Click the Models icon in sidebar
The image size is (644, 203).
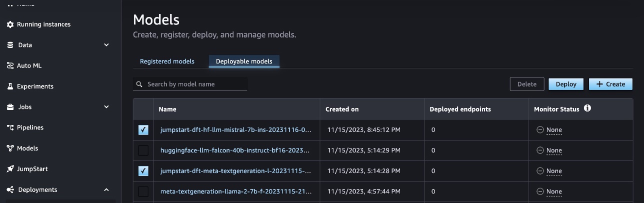point(10,148)
